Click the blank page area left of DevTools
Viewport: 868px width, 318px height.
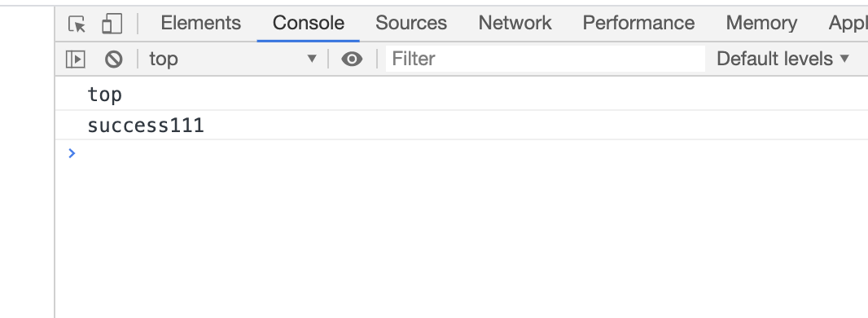(x=27, y=161)
